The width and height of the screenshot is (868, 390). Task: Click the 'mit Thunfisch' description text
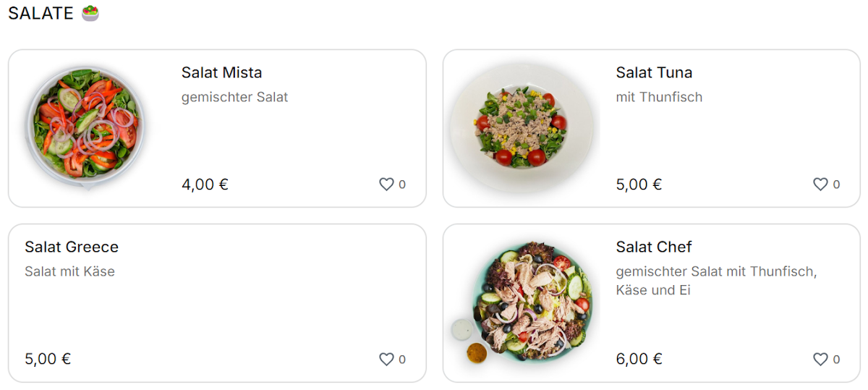pyautogui.click(x=659, y=97)
